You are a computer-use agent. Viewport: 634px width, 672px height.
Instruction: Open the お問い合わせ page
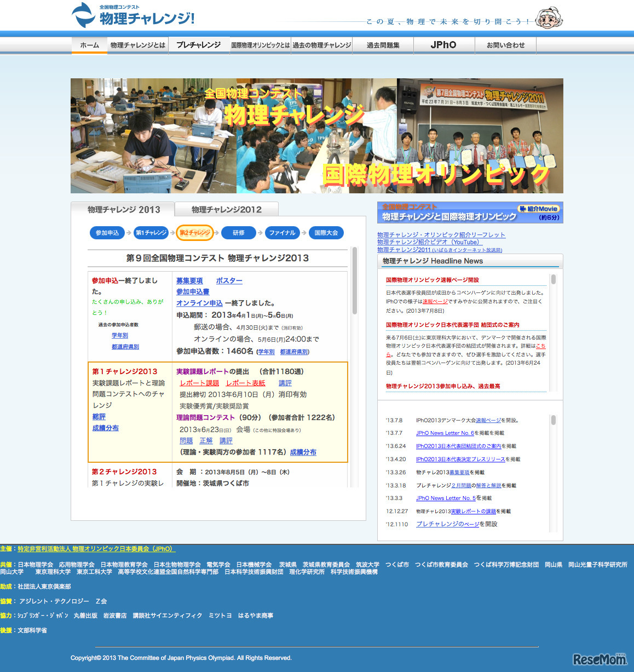coord(505,45)
